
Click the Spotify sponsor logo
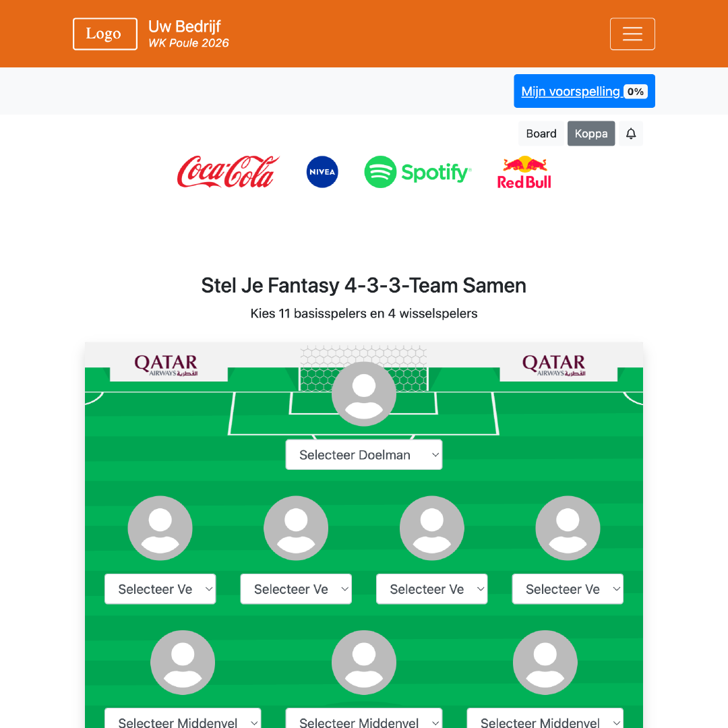tap(417, 172)
